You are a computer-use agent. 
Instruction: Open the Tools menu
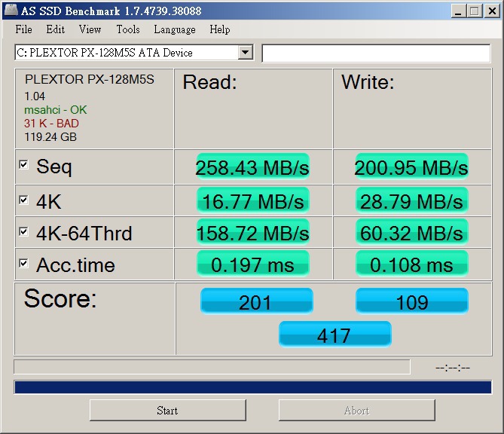pyautogui.click(x=128, y=29)
